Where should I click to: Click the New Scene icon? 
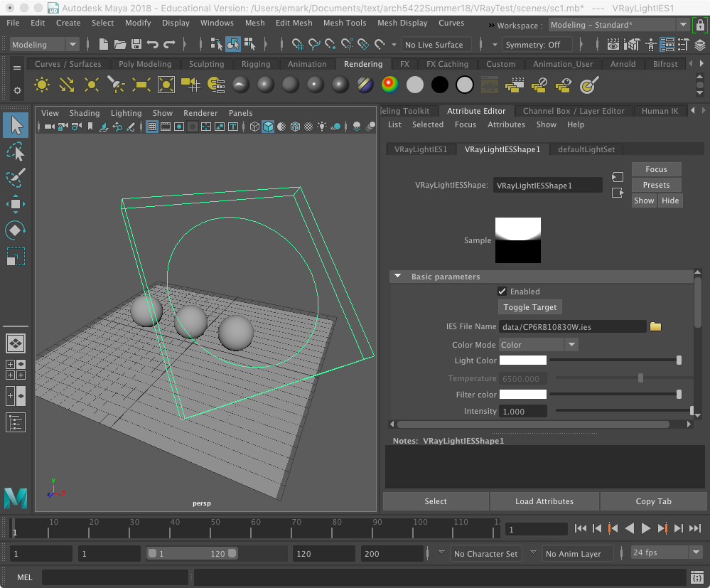coord(104,44)
